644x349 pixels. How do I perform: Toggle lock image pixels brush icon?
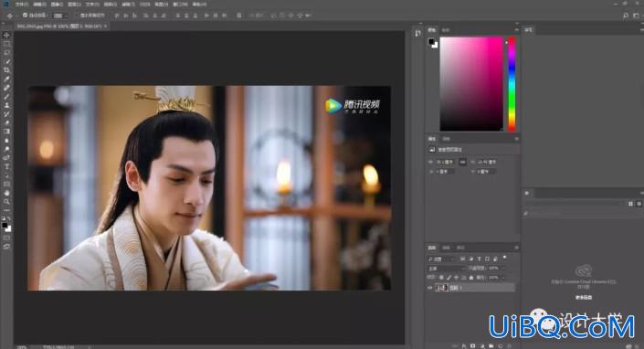pyautogui.click(x=449, y=278)
